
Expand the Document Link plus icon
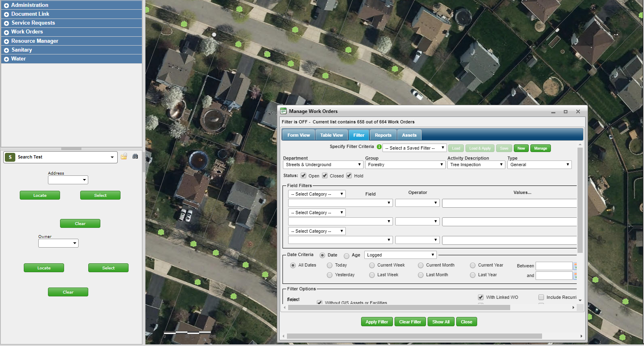tap(6, 15)
